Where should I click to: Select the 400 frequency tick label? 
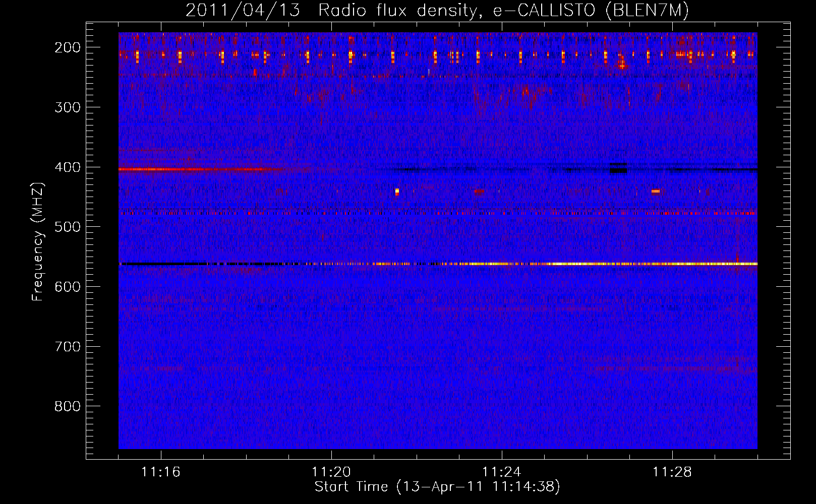[x=67, y=167]
